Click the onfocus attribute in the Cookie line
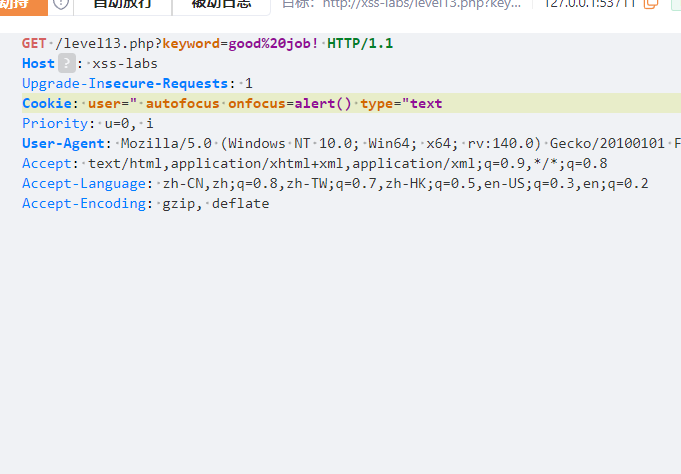This screenshot has height=474, width=681. pyautogui.click(x=257, y=103)
